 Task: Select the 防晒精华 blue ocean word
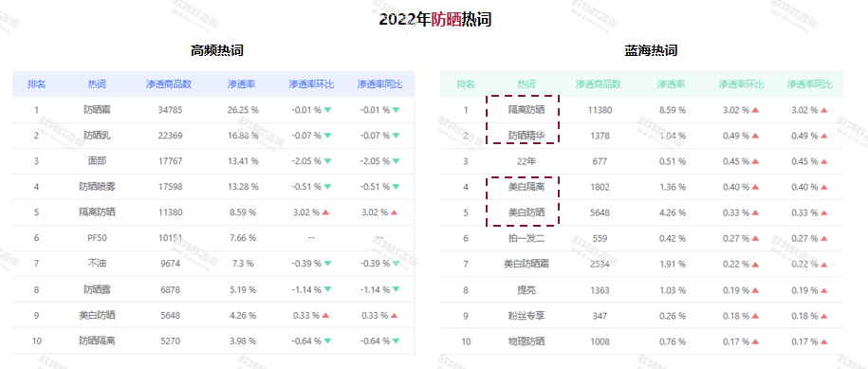pyautogui.click(x=526, y=136)
